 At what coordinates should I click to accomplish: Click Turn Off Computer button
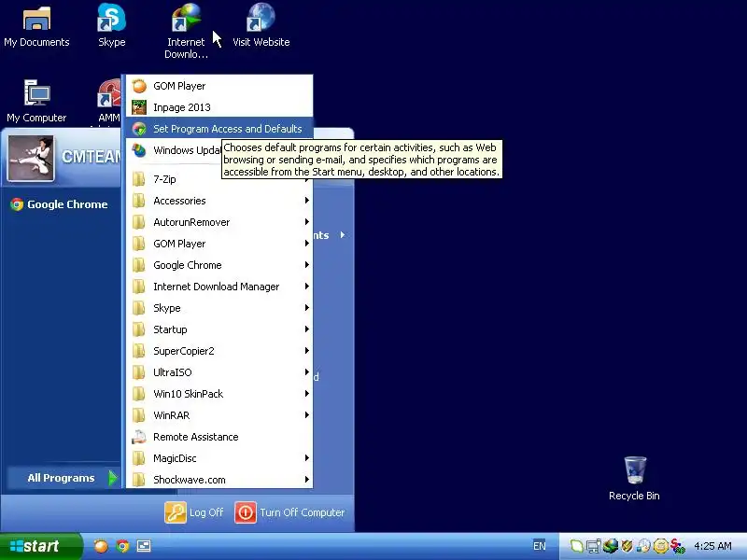(289, 512)
